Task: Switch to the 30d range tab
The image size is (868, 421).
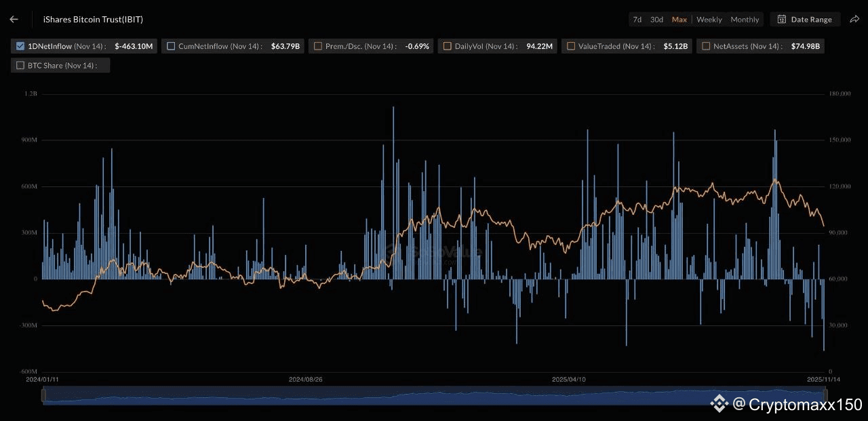Action: [x=656, y=20]
